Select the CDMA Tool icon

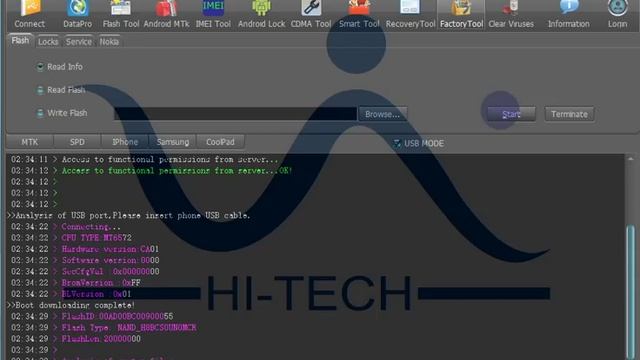pos(311,14)
